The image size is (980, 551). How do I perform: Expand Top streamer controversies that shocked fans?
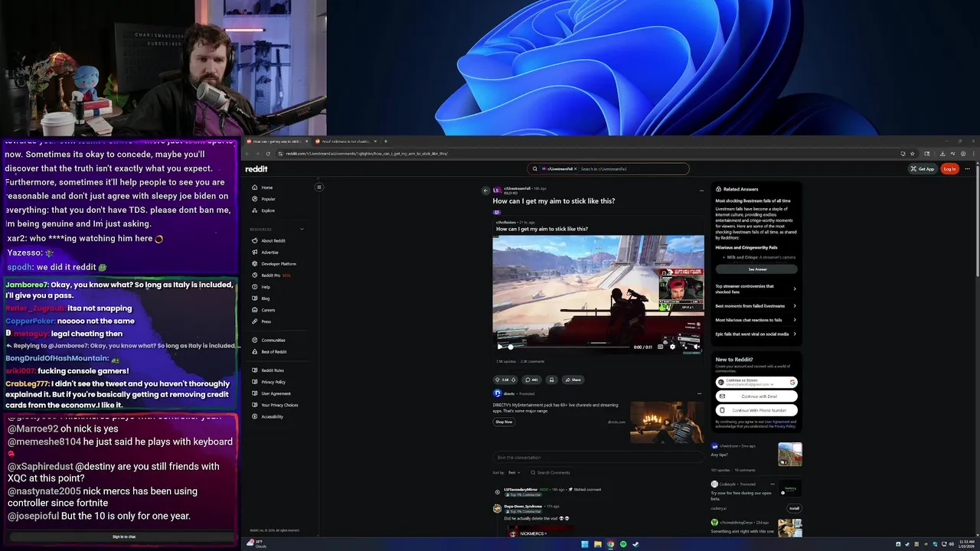point(756,289)
